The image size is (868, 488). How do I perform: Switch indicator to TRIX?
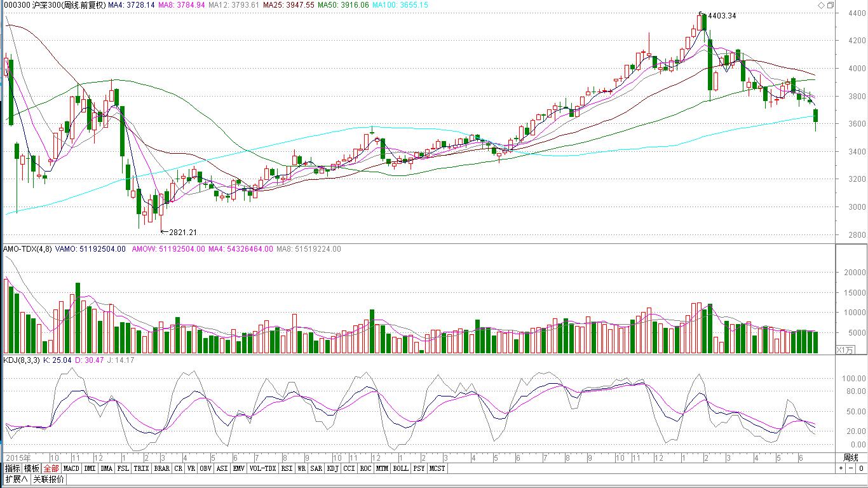tap(142, 468)
